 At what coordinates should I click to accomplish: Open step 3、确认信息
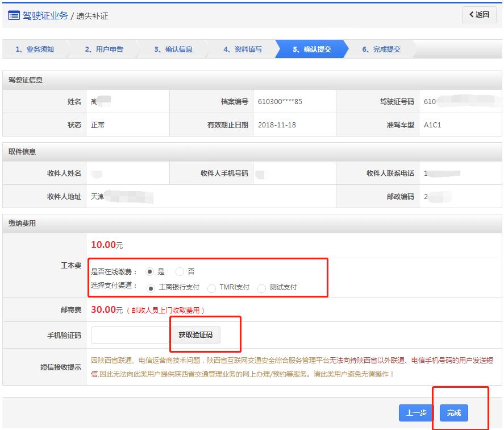(173, 49)
